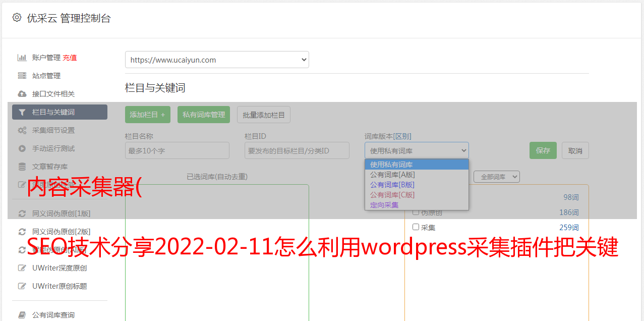The height and width of the screenshot is (321, 644).
Task: Open the 全部词库 filter dropdown
Action: 497,177
